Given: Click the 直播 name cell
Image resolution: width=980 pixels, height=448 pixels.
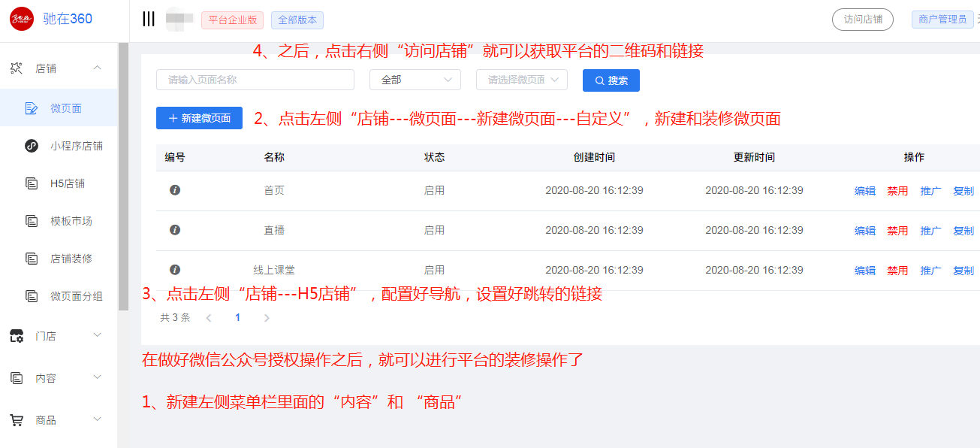Looking at the screenshot, I should click(274, 231).
